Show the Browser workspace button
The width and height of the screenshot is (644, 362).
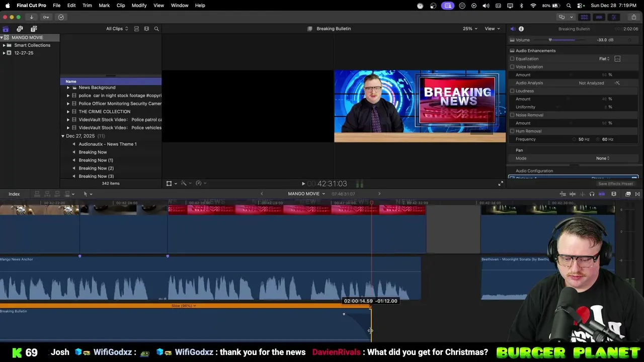coord(584,17)
